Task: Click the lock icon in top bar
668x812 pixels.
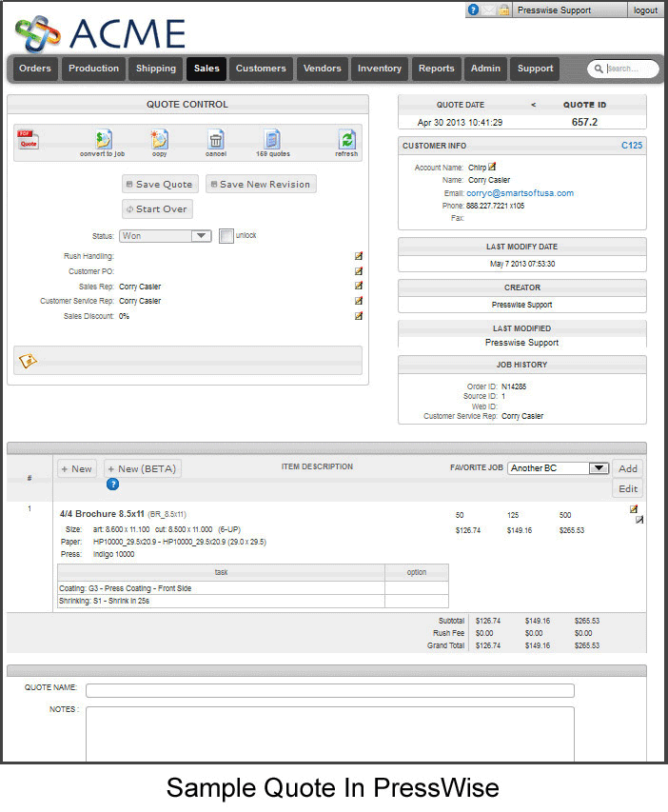Action: [503, 10]
